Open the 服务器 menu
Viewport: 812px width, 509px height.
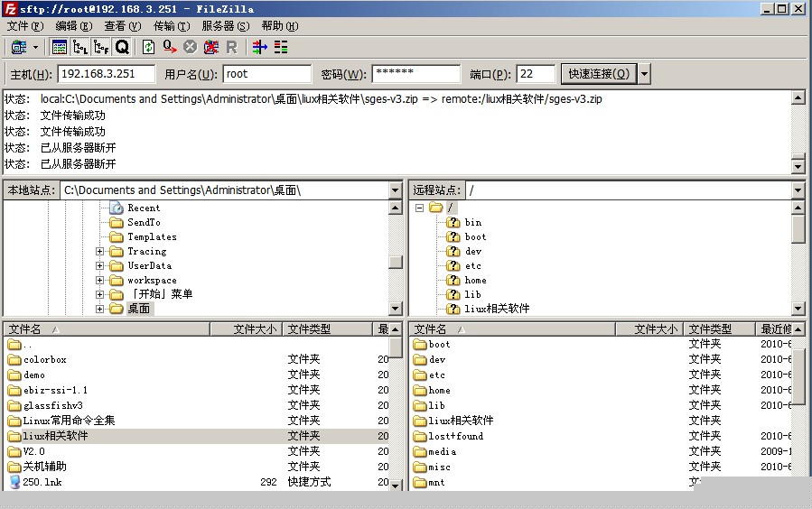pyautogui.click(x=226, y=26)
